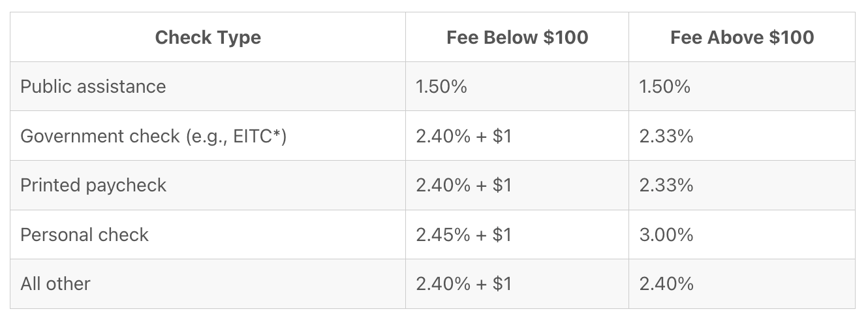Select the 2.45% + $1 fee cell
Viewport: 868px width, 324px height.
pyautogui.click(x=463, y=235)
